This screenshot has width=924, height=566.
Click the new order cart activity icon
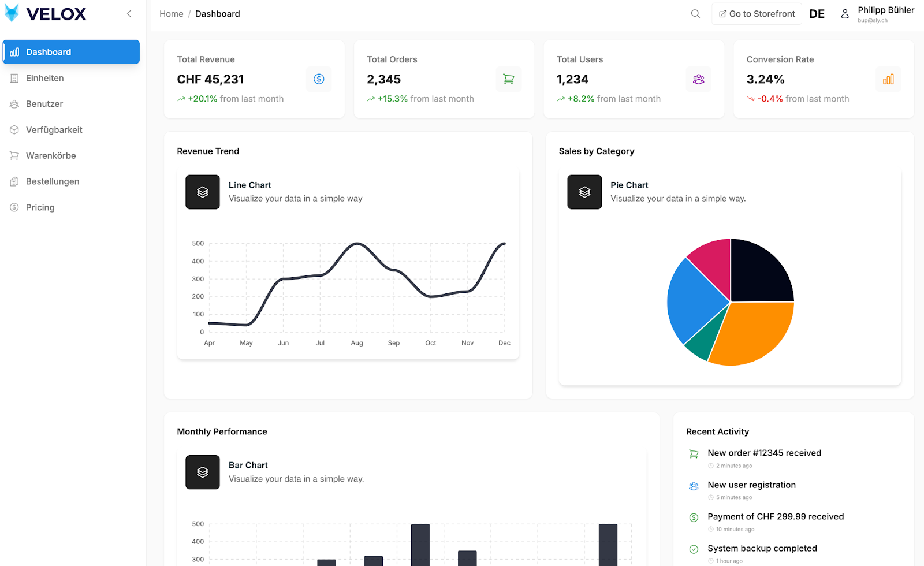(694, 454)
